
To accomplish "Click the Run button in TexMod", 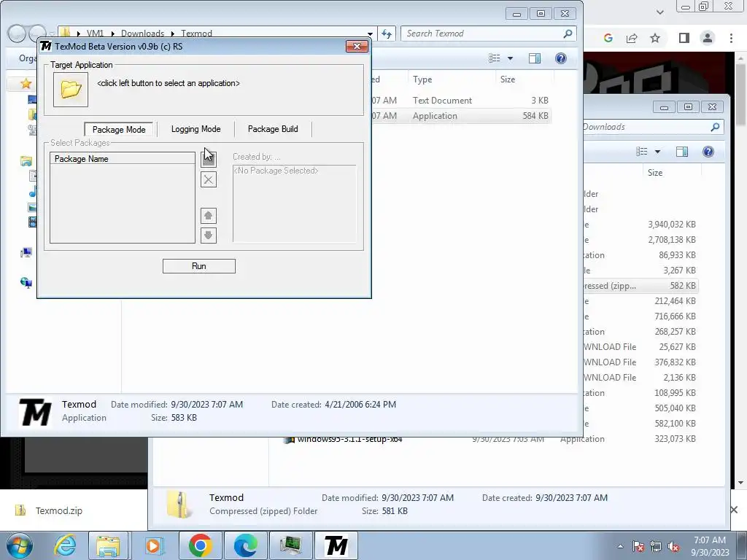I will coord(198,266).
